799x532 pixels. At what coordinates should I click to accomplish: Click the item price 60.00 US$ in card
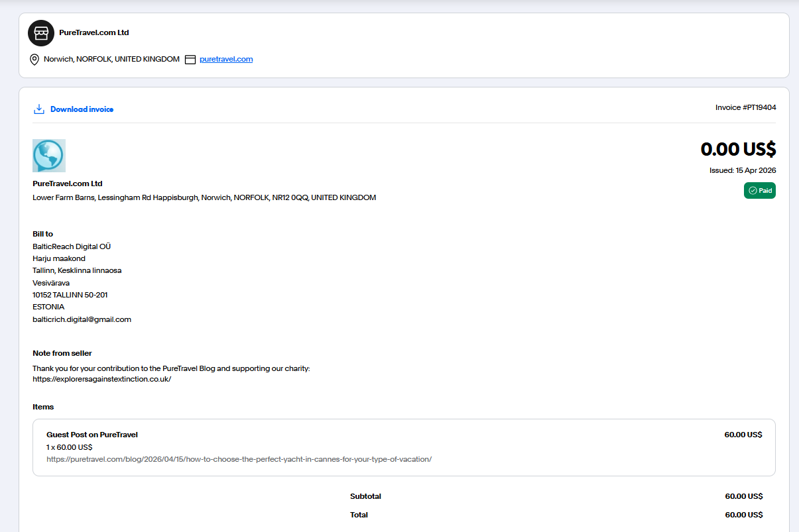click(x=743, y=435)
